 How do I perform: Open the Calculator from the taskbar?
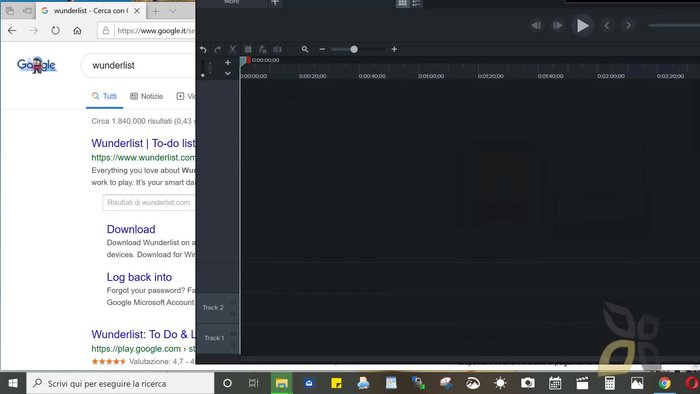pos(609,383)
